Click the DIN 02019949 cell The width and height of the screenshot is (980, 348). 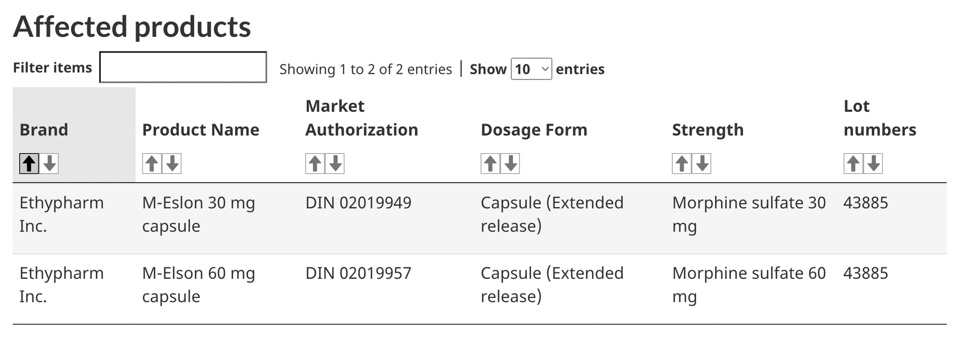pos(358,203)
